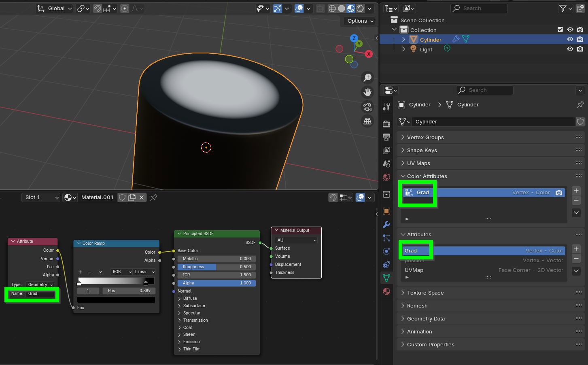
Task: Click the fake user shield beside mesh name
Action: pyautogui.click(x=580, y=122)
